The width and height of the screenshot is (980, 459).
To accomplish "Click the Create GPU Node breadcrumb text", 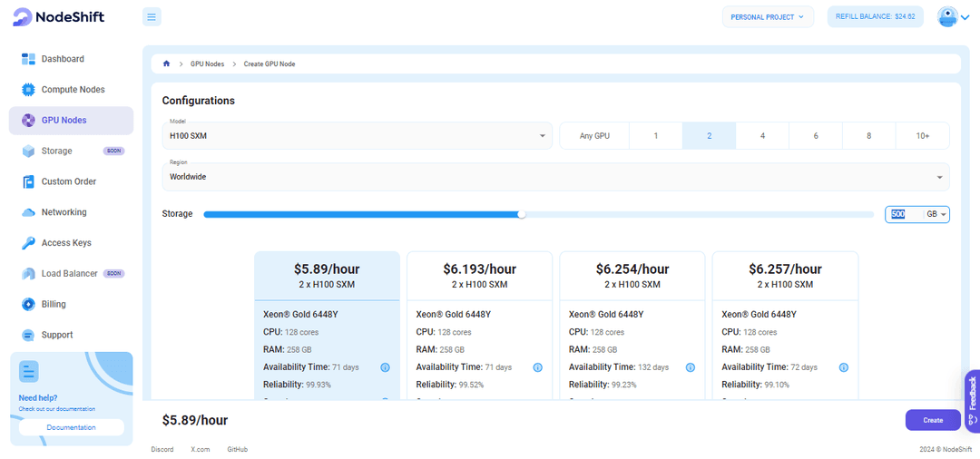I will pyautogui.click(x=269, y=63).
